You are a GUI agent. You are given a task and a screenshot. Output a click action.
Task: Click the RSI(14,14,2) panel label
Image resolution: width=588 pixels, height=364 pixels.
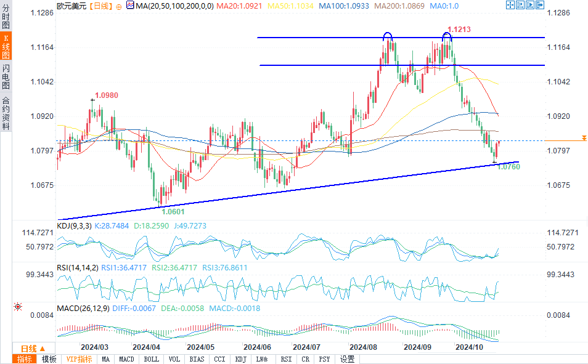click(78, 268)
